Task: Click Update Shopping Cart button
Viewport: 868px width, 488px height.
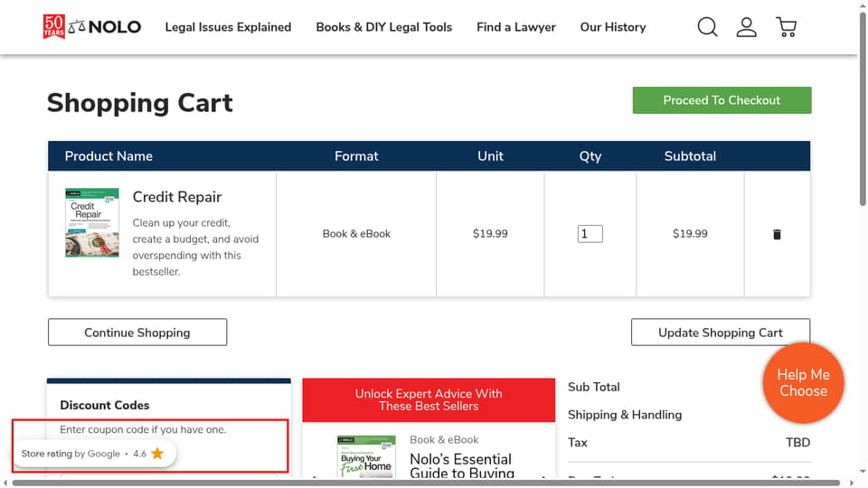Action: coord(721,332)
